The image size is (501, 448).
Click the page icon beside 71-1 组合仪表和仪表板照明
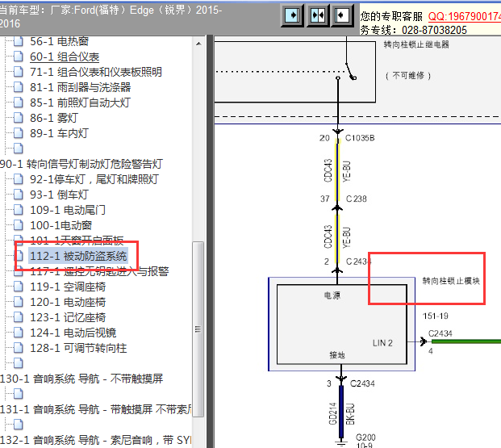click(19, 72)
